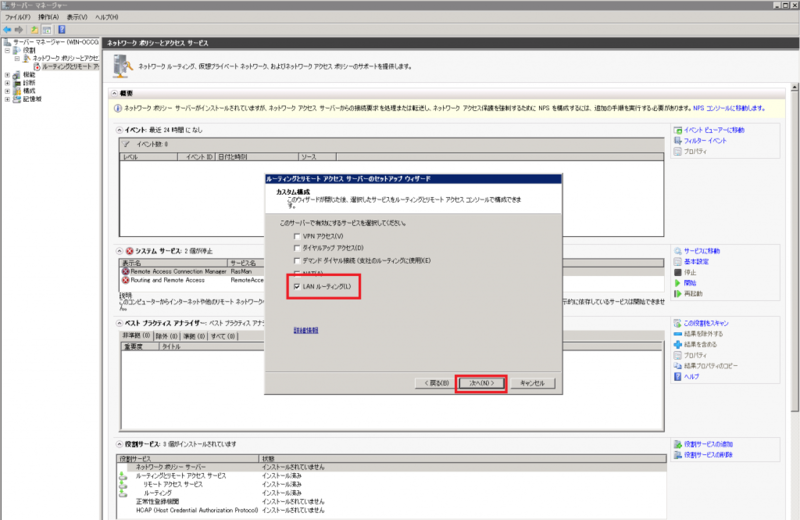
Task: Click the red error icon beside Remote Access Connection Manager
Action: pyautogui.click(x=126, y=271)
